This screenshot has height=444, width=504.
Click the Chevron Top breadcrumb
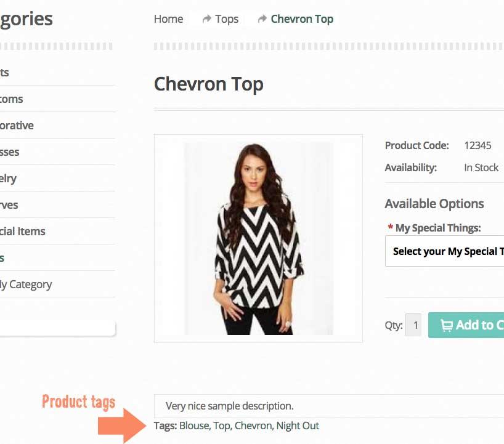coord(302,19)
